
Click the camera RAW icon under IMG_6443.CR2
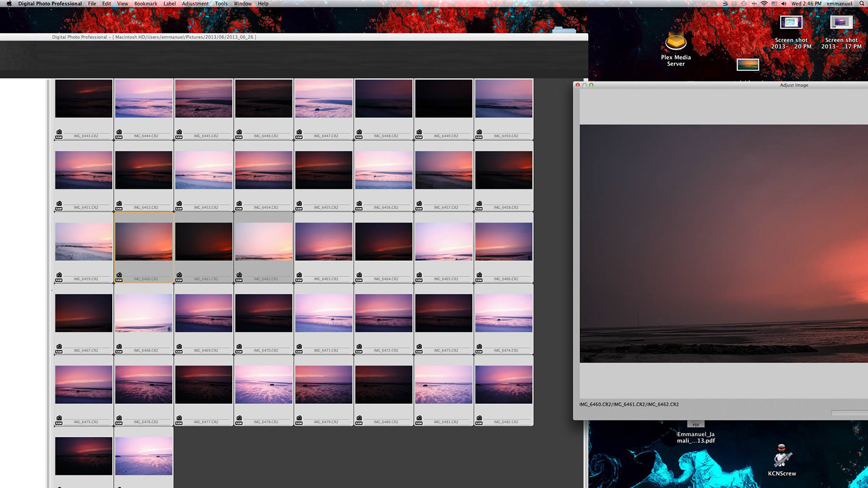pos(59,134)
